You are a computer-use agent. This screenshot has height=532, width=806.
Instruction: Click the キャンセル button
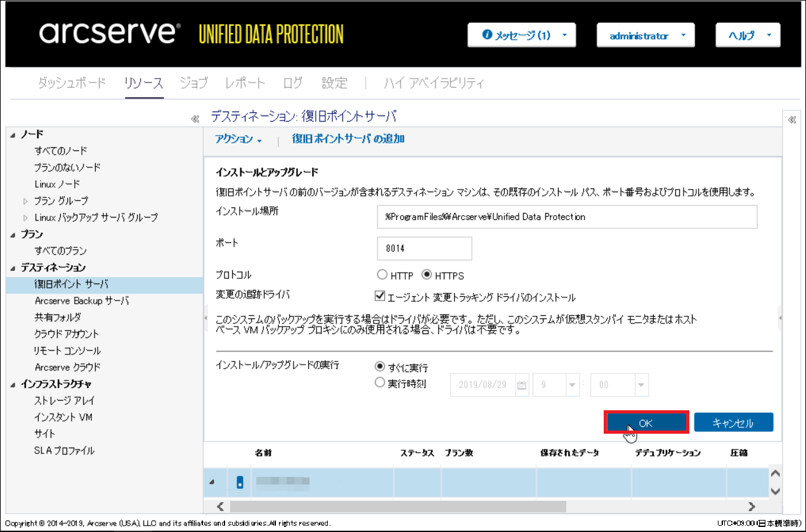tap(734, 423)
